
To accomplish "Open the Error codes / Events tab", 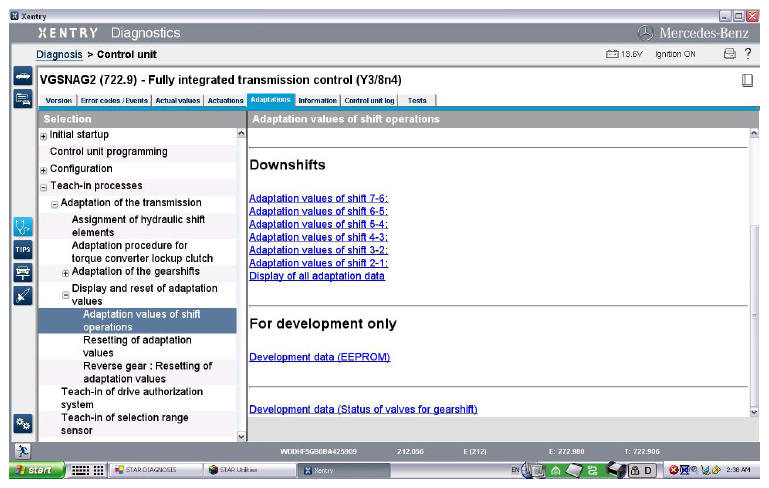I will tap(117, 101).
